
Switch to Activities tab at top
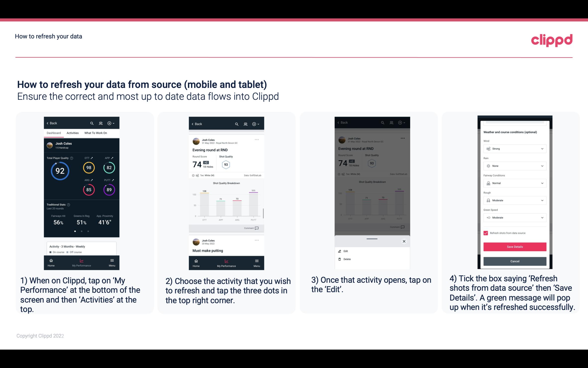tap(72, 133)
